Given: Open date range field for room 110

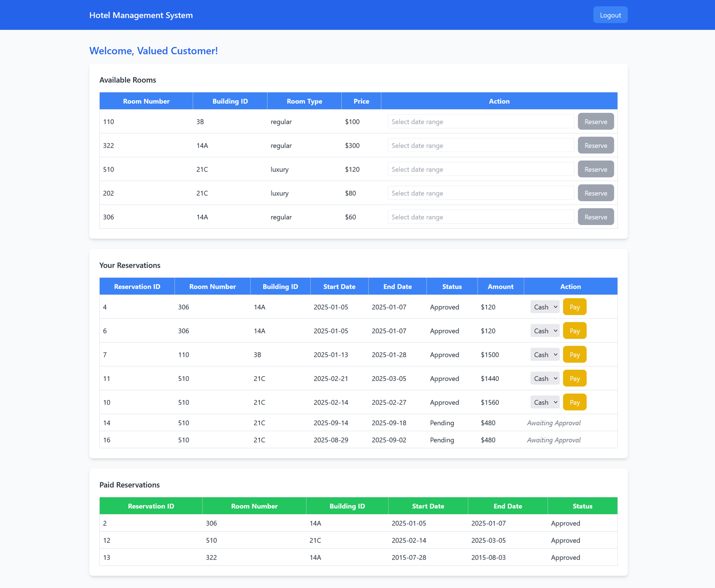Looking at the screenshot, I should (x=480, y=121).
